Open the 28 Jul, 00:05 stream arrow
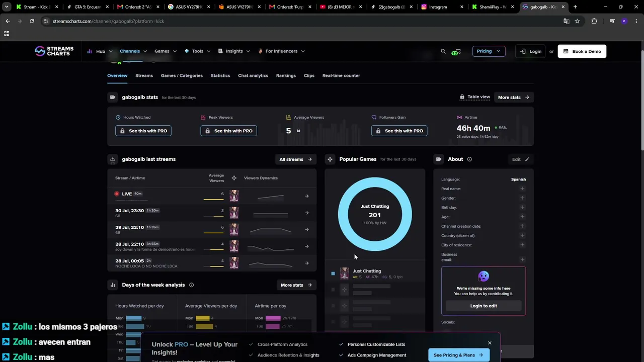 [307, 263]
